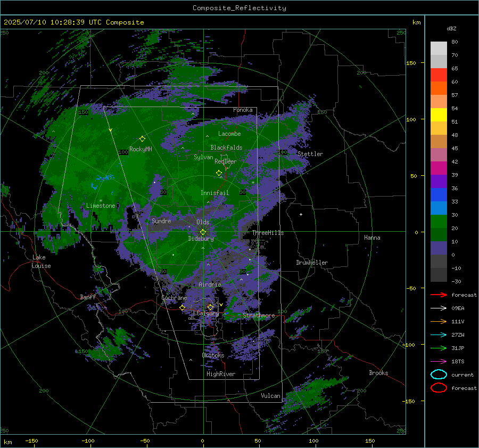
Task: Select the slate purple 10 dBZ swatch
Action: point(439,248)
